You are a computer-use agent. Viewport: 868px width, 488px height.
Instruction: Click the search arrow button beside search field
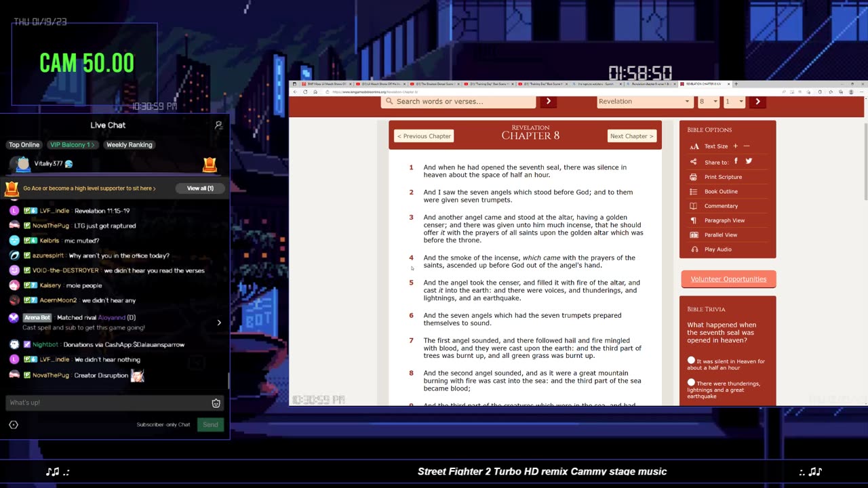548,102
